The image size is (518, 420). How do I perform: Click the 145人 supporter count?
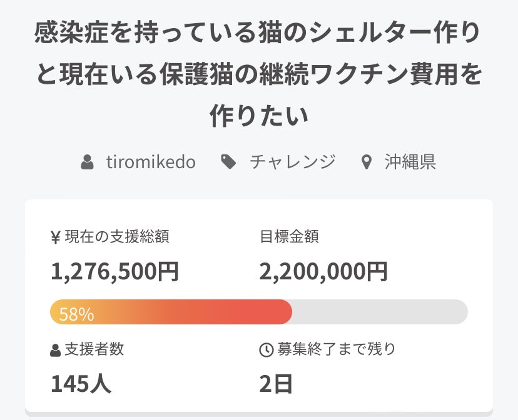tap(81, 384)
